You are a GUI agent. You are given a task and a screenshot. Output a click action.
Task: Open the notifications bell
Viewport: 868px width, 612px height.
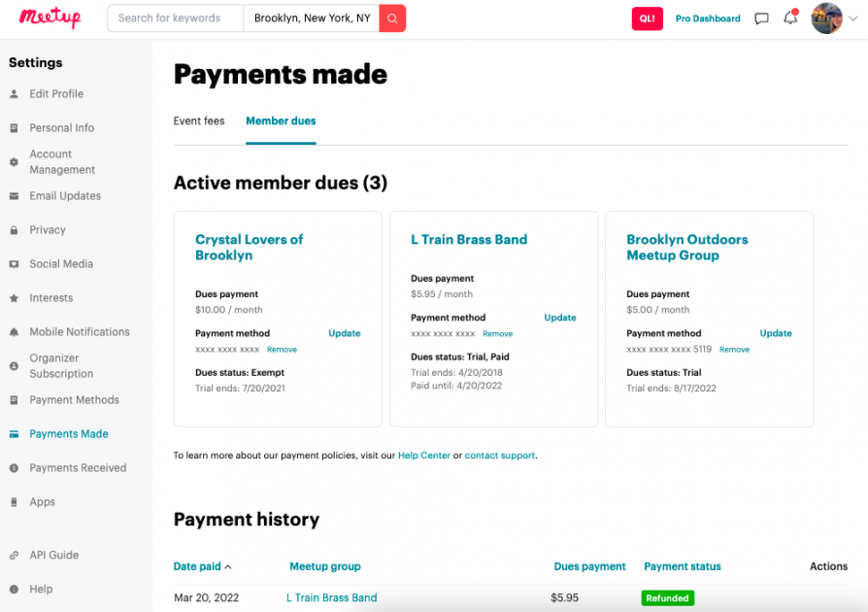coord(790,17)
